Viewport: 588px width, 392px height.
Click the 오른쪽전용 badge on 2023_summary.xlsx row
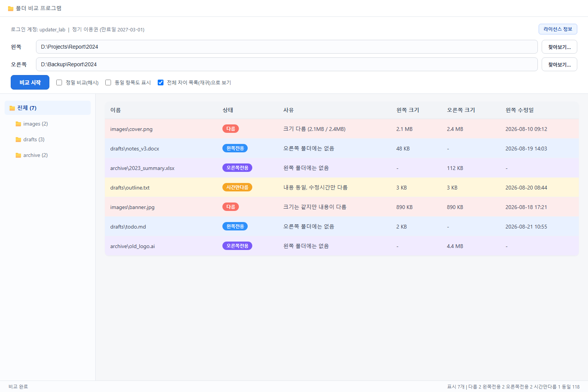(237, 168)
